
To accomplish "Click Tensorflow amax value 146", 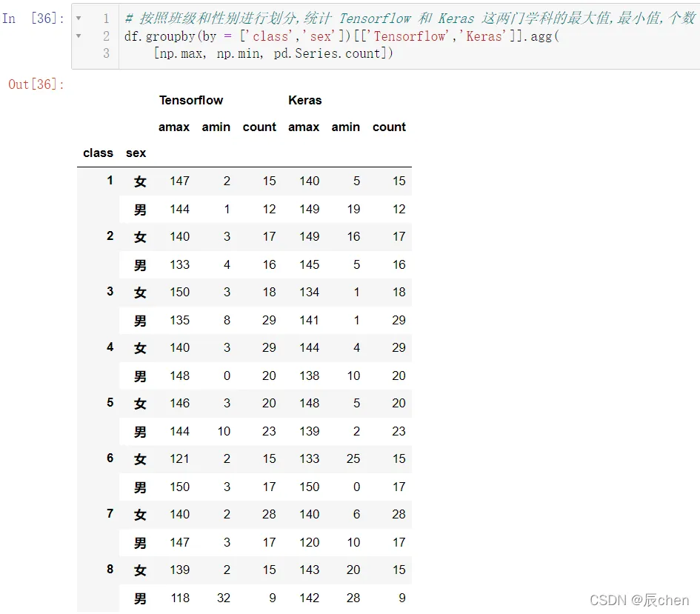I will 180,404.
